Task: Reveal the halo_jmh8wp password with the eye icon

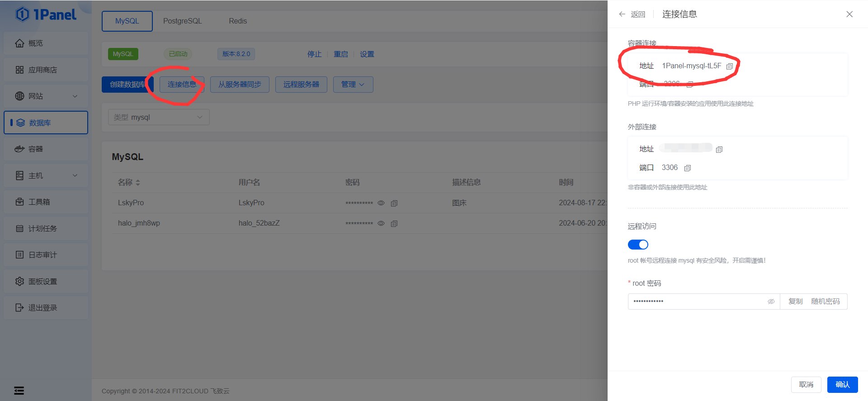Action: pyautogui.click(x=381, y=223)
